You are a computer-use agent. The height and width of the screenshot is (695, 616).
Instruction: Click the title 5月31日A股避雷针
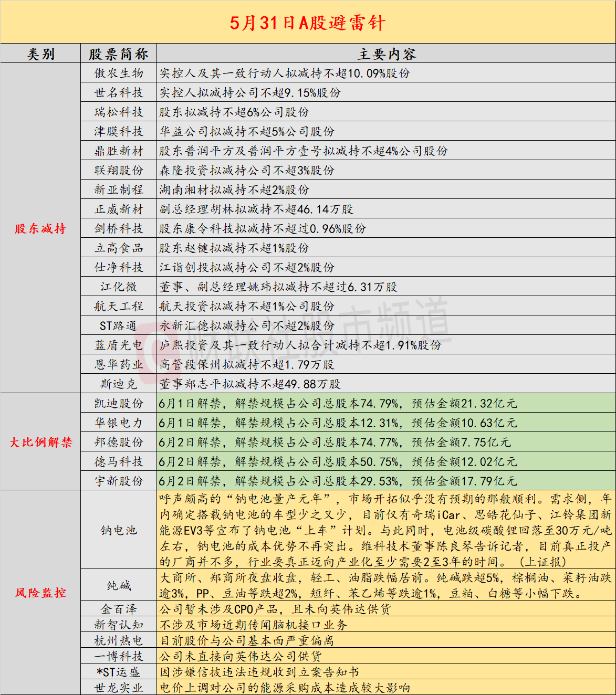click(308, 23)
